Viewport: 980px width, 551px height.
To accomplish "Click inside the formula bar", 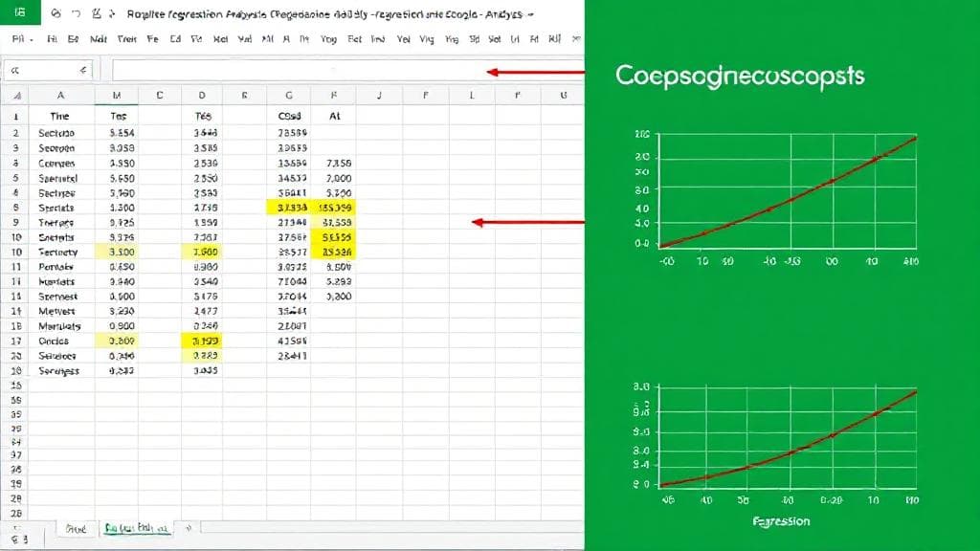I will (x=287, y=70).
